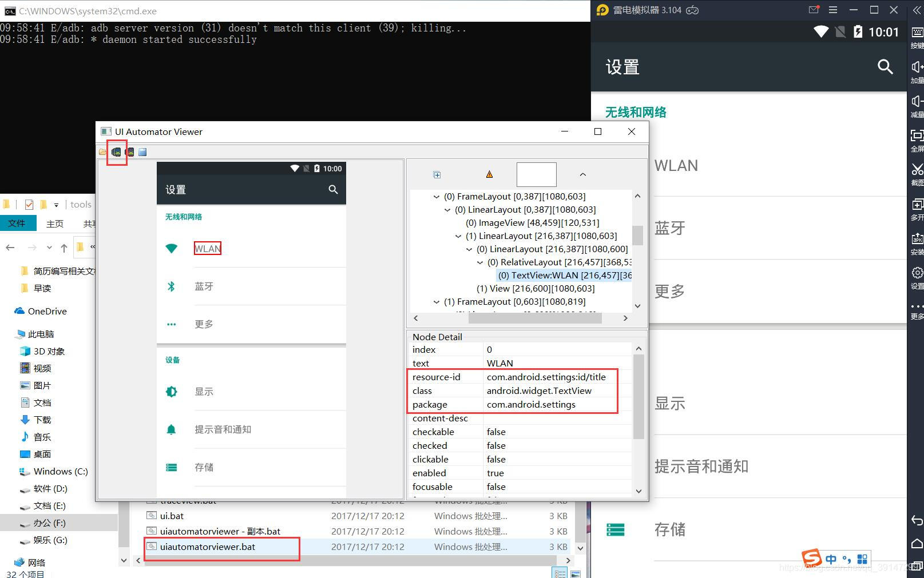Click emulator home icon
The height and width of the screenshot is (578, 924).
[917, 543]
